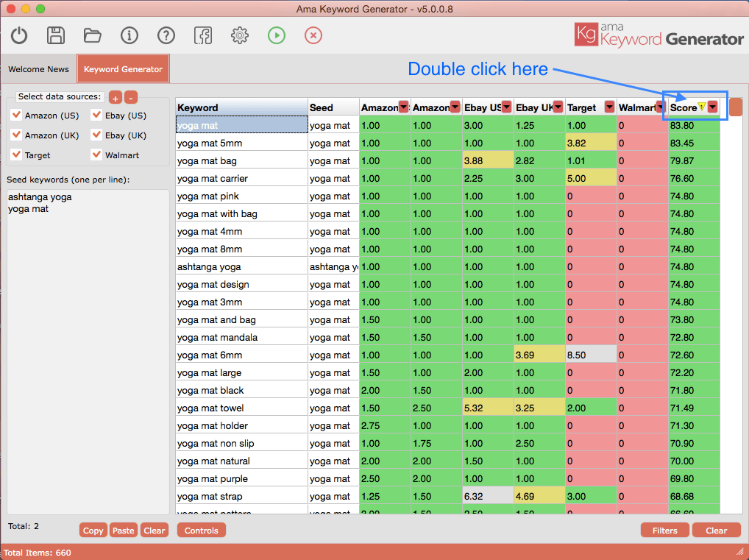Image resolution: width=749 pixels, height=560 pixels.
Task: Click score 83.80 in first row
Action: (694, 125)
